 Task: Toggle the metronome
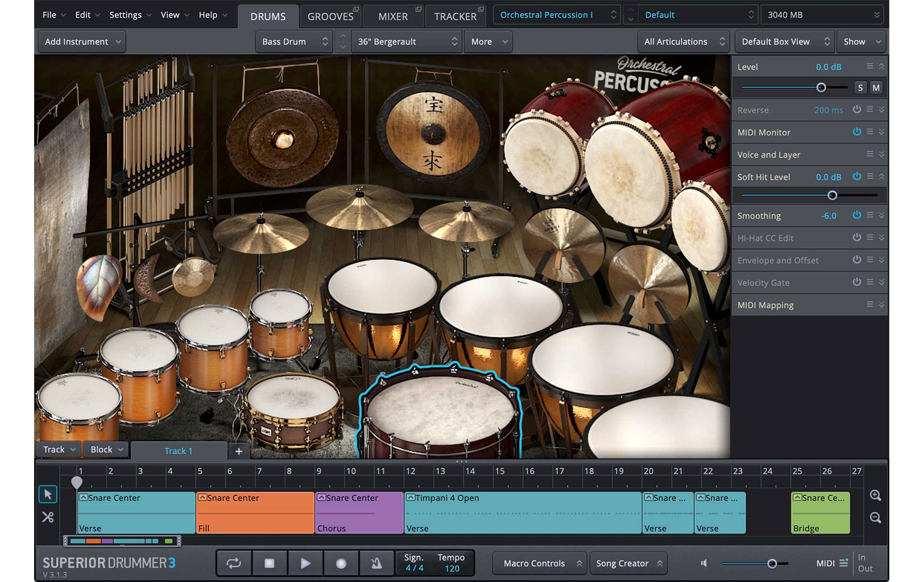coord(376,563)
